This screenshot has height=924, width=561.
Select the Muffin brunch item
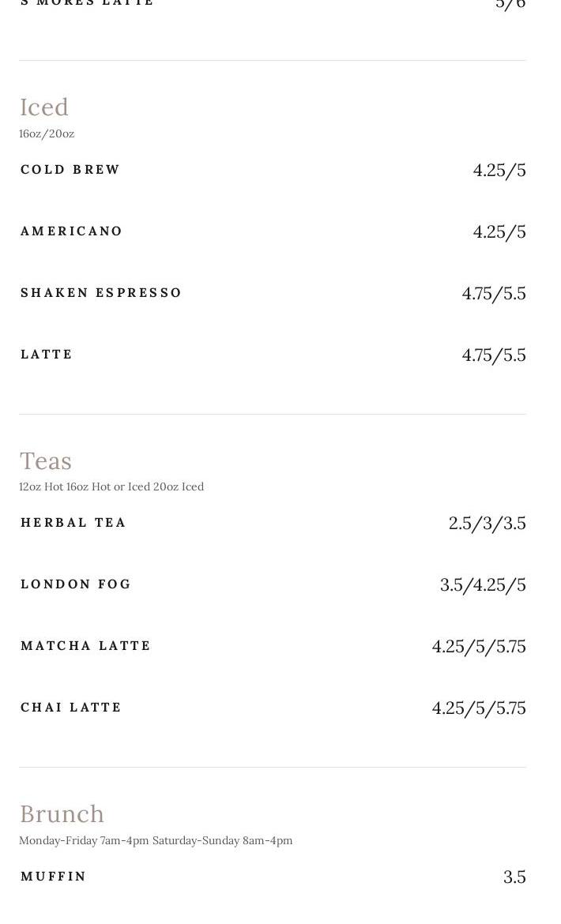[x=53, y=877]
